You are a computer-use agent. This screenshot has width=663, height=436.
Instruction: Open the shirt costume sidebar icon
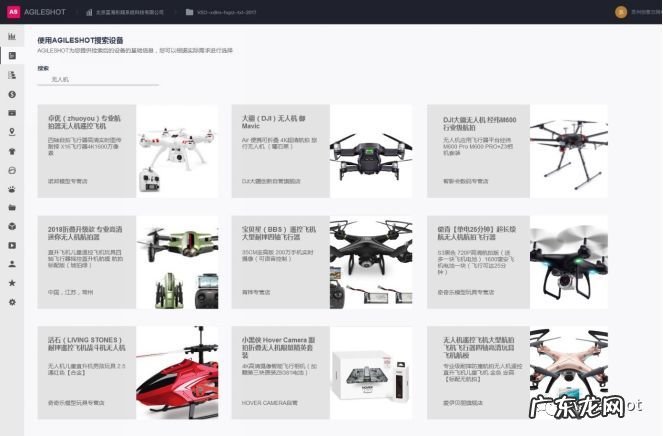point(12,151)
